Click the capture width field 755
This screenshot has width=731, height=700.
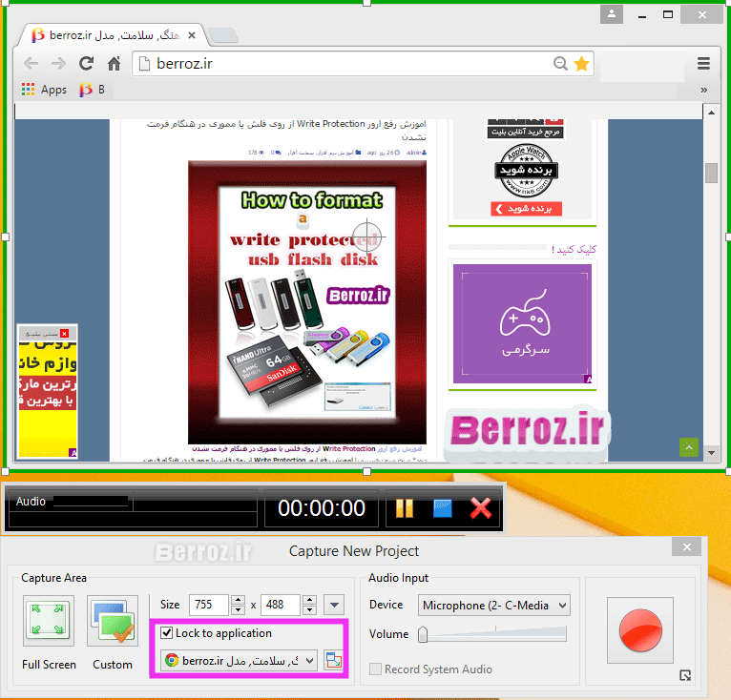pyautogui.click(x=208, y=605)
